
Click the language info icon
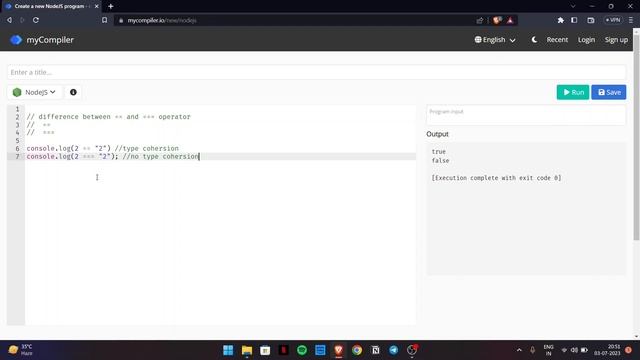(x=73, y=92)
